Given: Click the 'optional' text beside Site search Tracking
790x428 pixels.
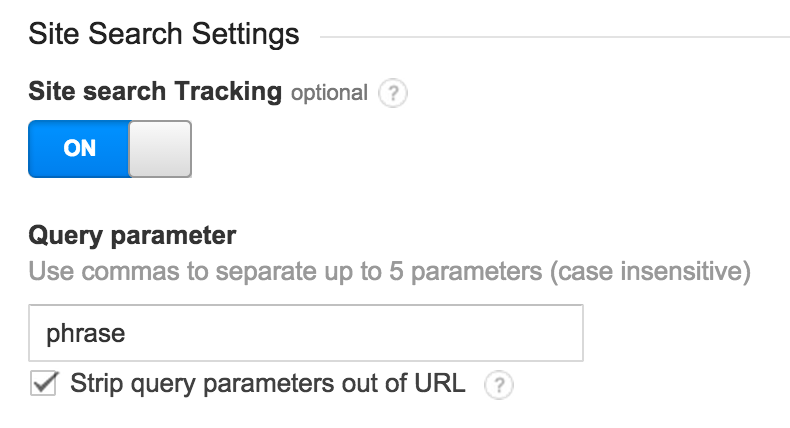Looking at the screenshot, I should point(329,93).
